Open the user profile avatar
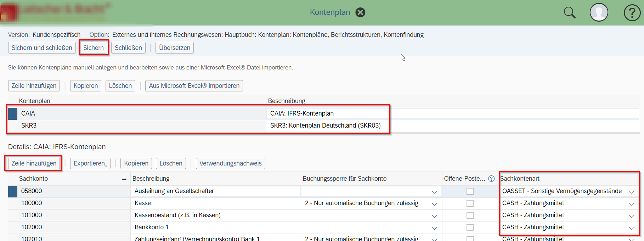This screenshot has width=644, height=241. pyautogui.click(x=599, y=12)
